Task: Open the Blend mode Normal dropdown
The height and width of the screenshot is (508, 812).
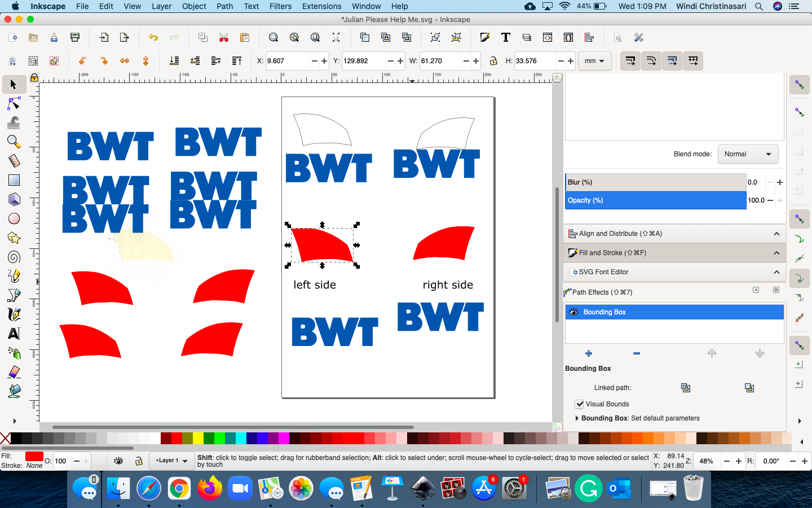Action: pos(748,154)
